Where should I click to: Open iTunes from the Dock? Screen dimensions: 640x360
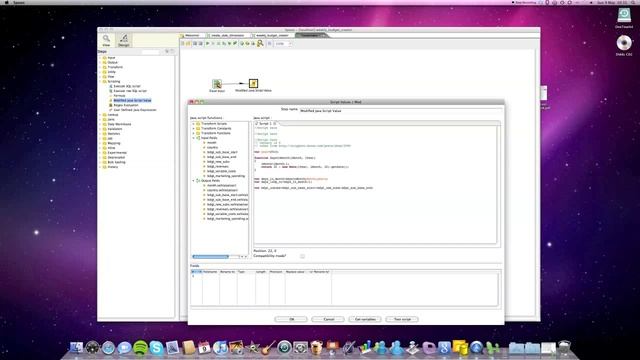[220, 348]
